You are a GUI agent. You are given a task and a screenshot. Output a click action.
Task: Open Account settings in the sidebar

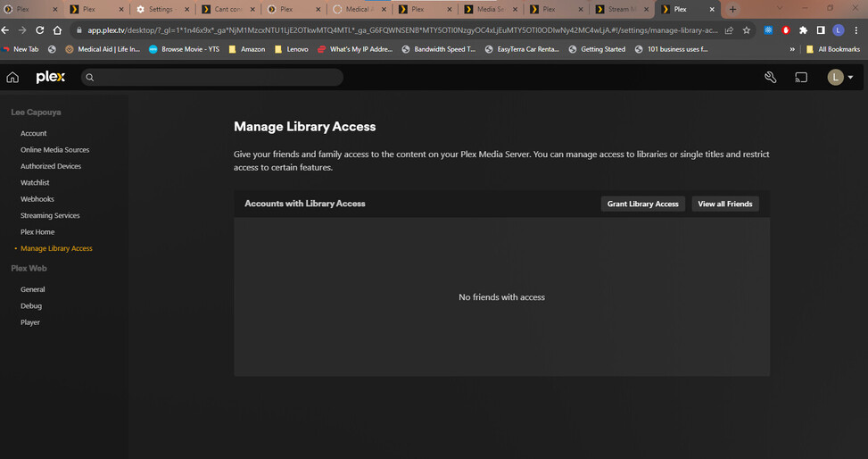click(33, 134)
